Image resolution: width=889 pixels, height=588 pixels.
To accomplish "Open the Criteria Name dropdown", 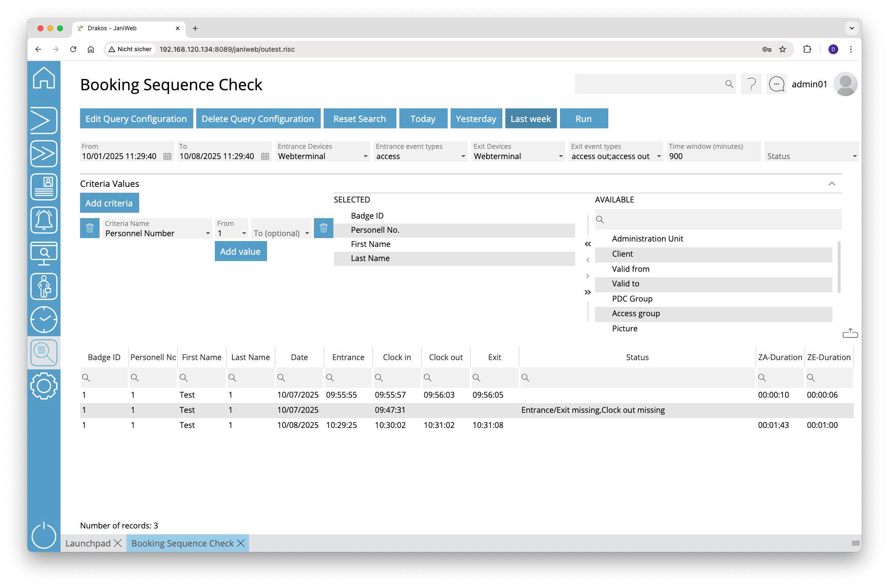I will pyautogui.click(x=208, y=234).
